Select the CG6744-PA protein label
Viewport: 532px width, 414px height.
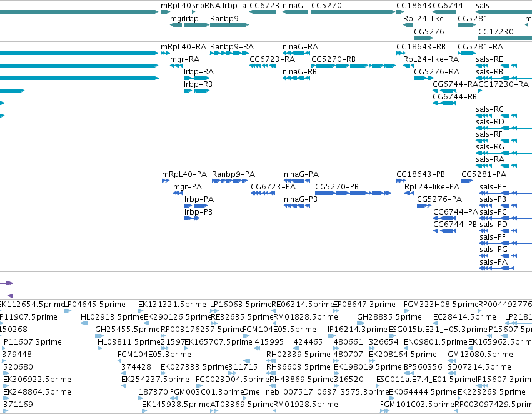click(x=456, y=212)
